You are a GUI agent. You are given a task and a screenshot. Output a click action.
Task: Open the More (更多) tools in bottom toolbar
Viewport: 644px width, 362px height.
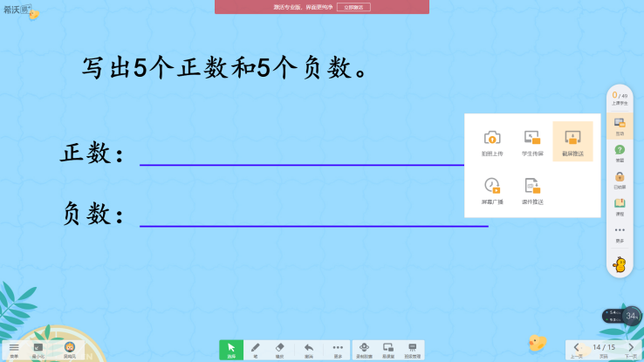click(x=338, y=350)
